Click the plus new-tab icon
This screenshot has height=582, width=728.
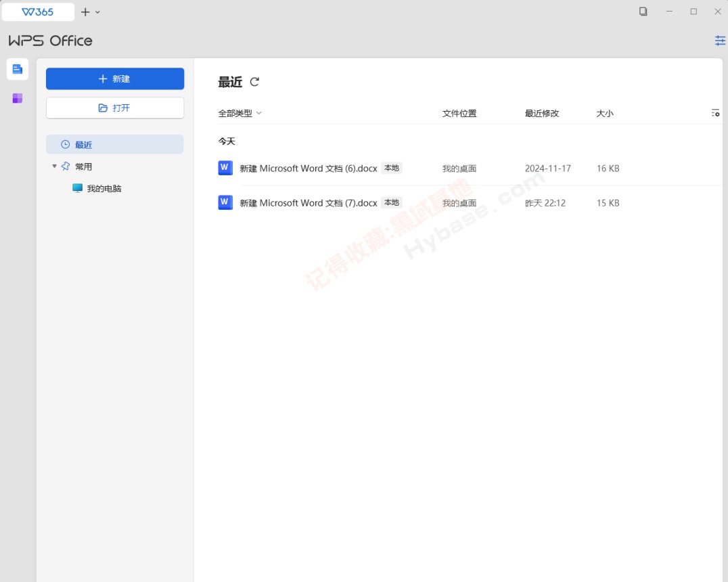click(85, 12)
